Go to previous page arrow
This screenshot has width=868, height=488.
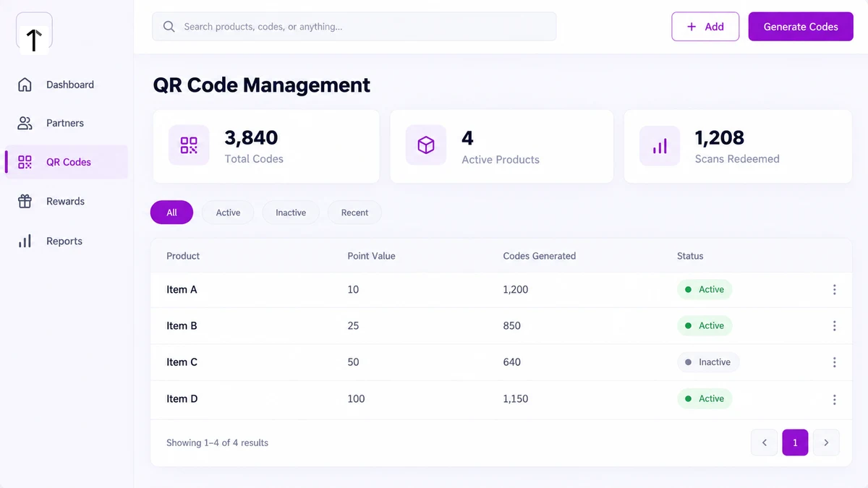(765, 442)
